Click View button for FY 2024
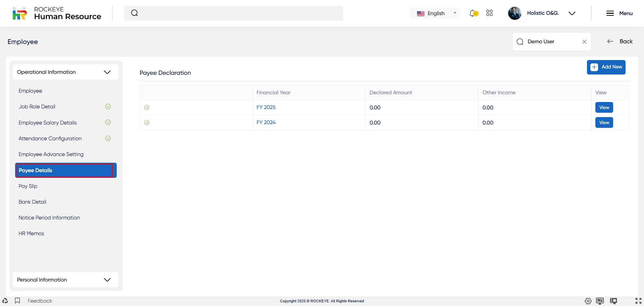The height and width of the screenshot is (306, 644). coord(604,122)
